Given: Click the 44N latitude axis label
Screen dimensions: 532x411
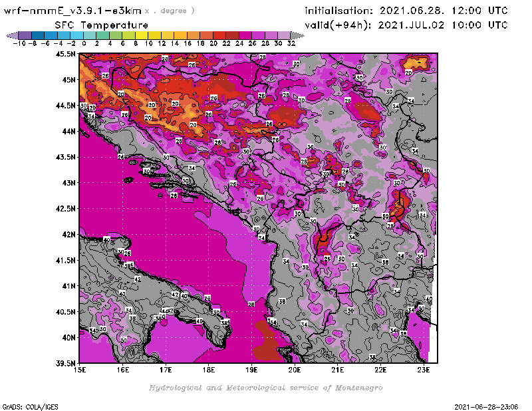Looking at the screenshot, I should click(68, 131).
